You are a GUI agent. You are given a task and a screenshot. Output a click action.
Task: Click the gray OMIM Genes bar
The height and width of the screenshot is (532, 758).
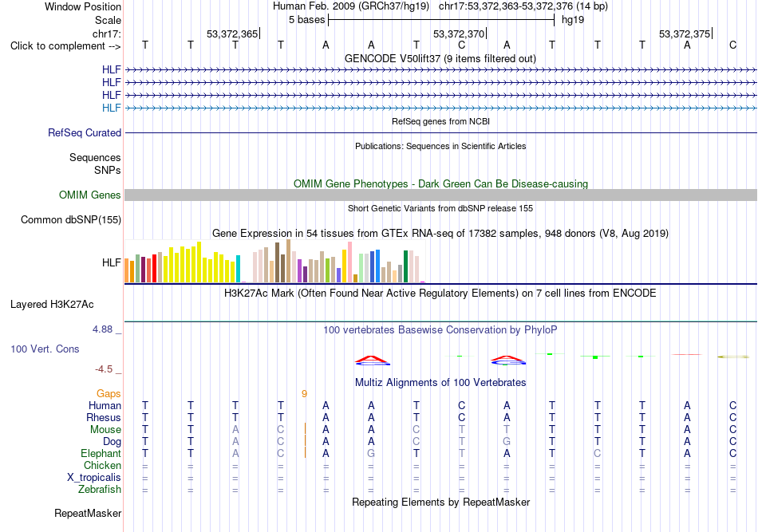tap(440, 195)
